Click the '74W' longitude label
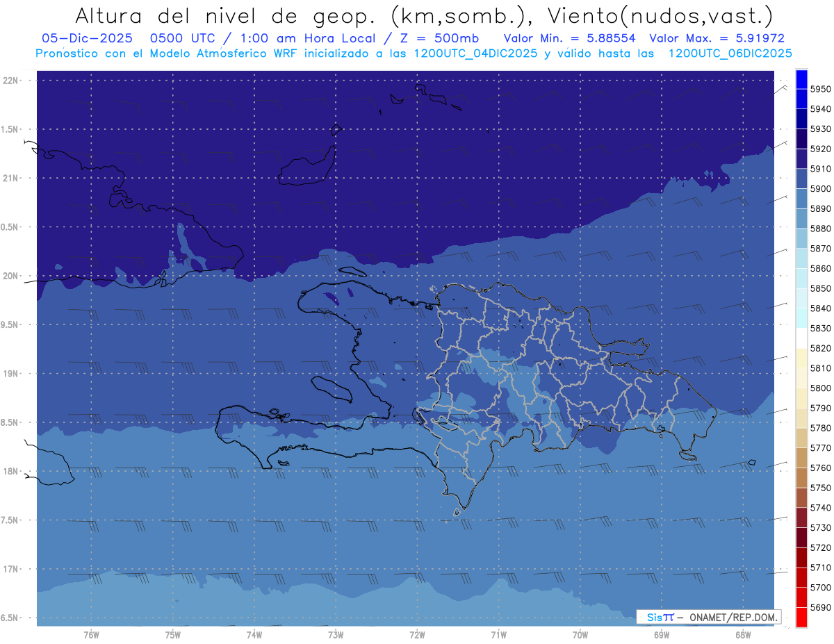The width and height of the screenshot is (834, 644). coord(254,635)
